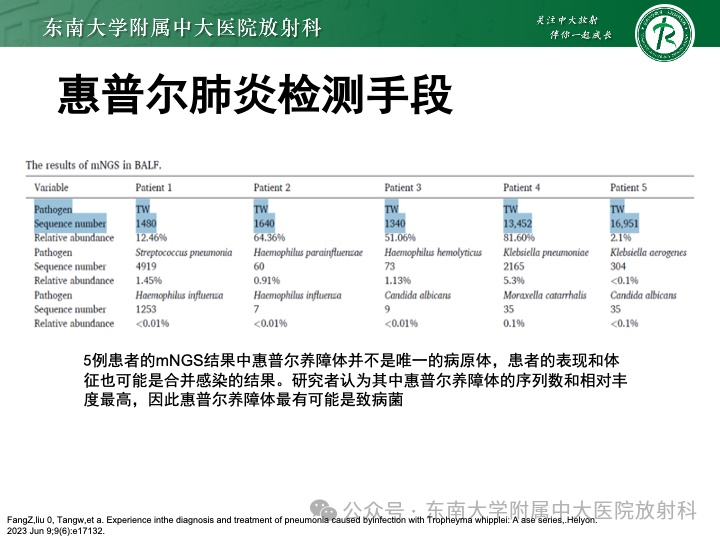720x540 pixels.
Task: Click highlighted "TW" under Patient 5
Action: click(617, 209)
